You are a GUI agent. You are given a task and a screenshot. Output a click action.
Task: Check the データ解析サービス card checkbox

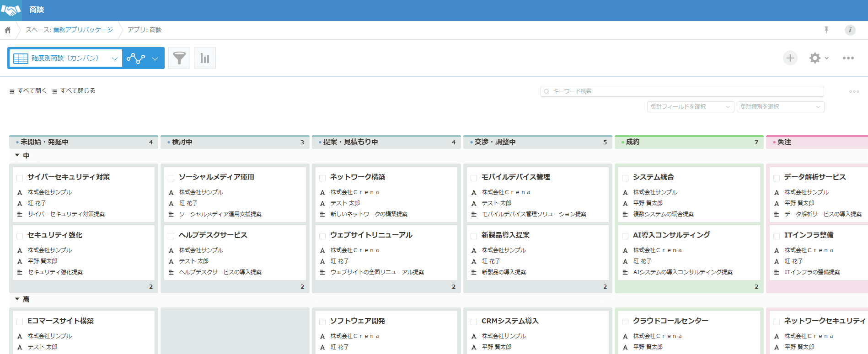tap(777, 178)
